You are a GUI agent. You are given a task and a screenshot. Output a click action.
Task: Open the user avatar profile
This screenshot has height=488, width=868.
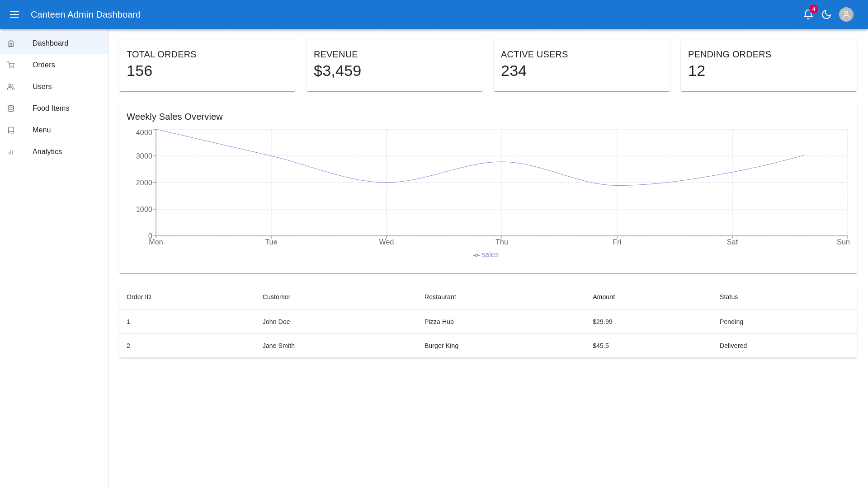(x=846, y=14)
